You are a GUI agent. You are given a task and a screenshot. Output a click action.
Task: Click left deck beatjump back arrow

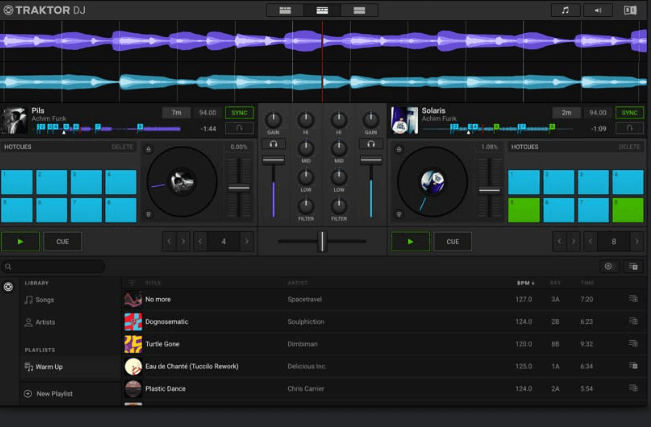coord(169,241)
